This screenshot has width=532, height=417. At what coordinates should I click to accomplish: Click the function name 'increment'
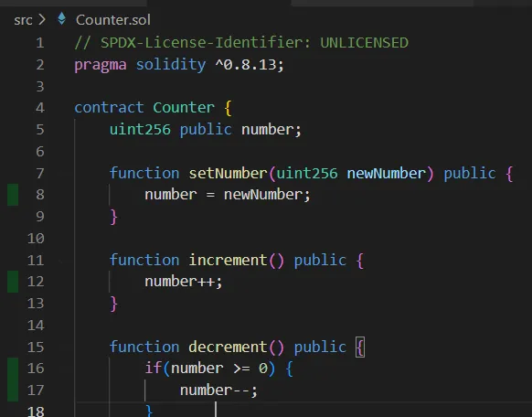(x=228, y=261)
